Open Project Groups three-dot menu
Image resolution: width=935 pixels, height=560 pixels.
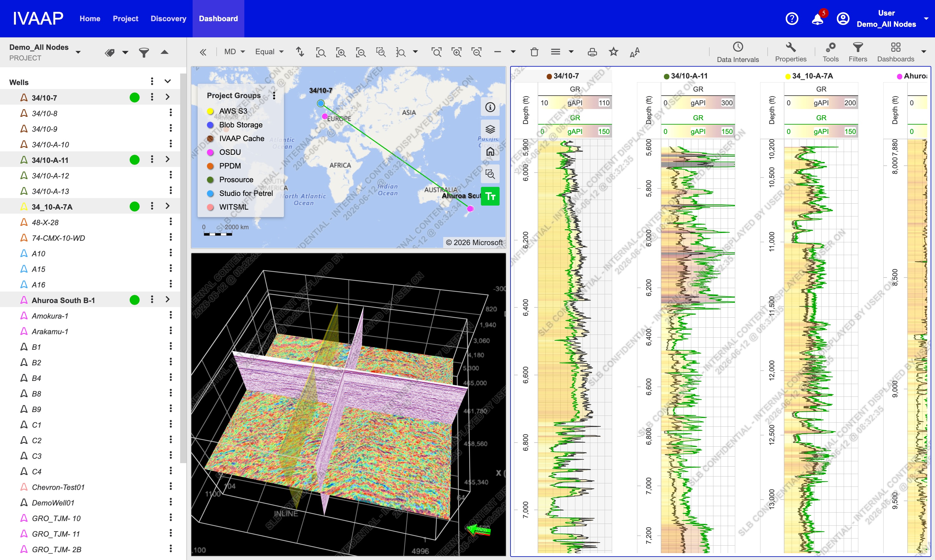coord(274,96)
